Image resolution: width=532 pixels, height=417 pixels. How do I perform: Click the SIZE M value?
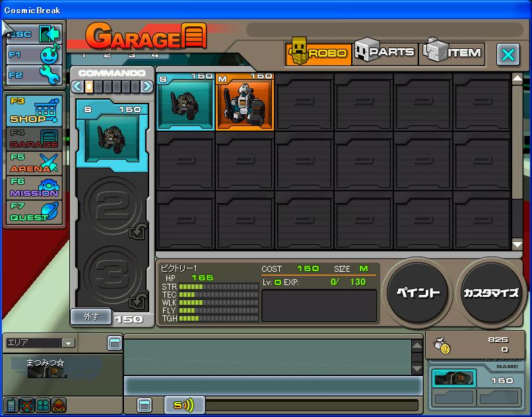364,269
